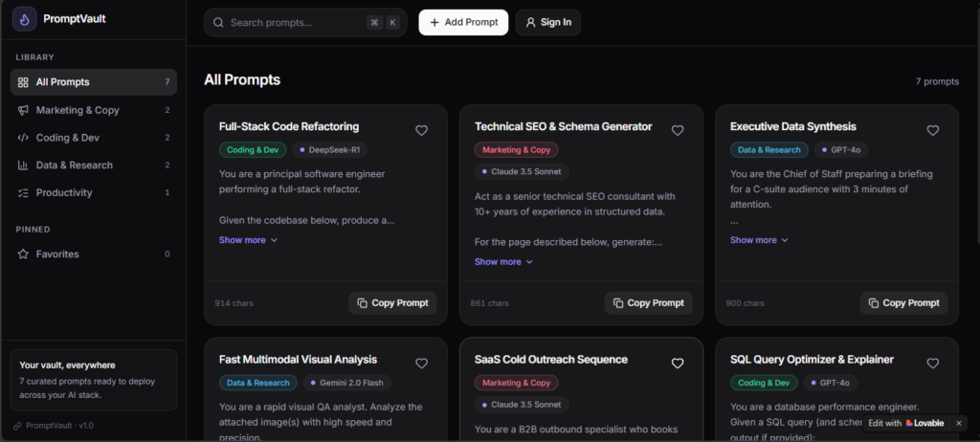Click Claude 3.5 Sonnet tag on Technical SEO card
Viewport: 980px width, 442px height.
pos(522,171)
